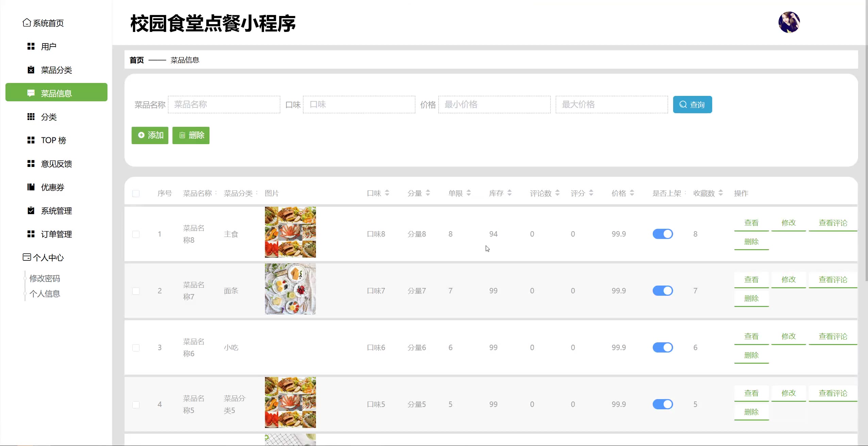Open the TOP 榜 menu item
This screenshot has height=446, width=868.
coord(53,140)
